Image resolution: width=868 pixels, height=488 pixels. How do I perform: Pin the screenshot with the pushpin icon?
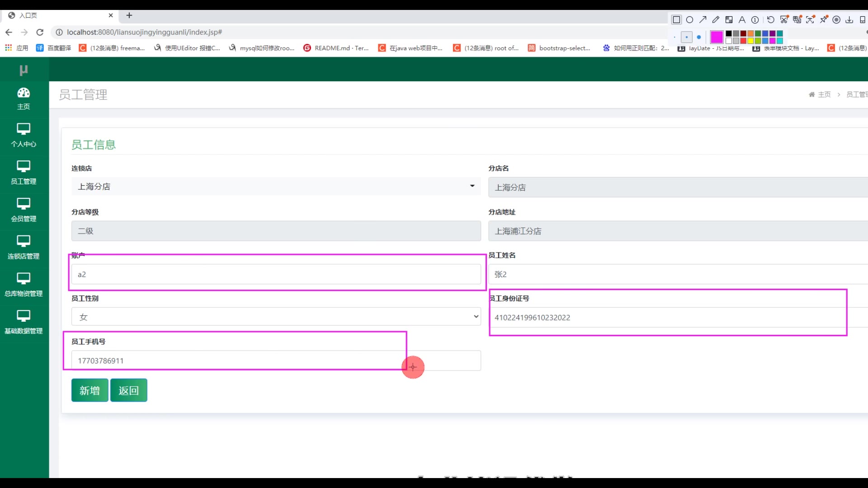tap(824, 20)
